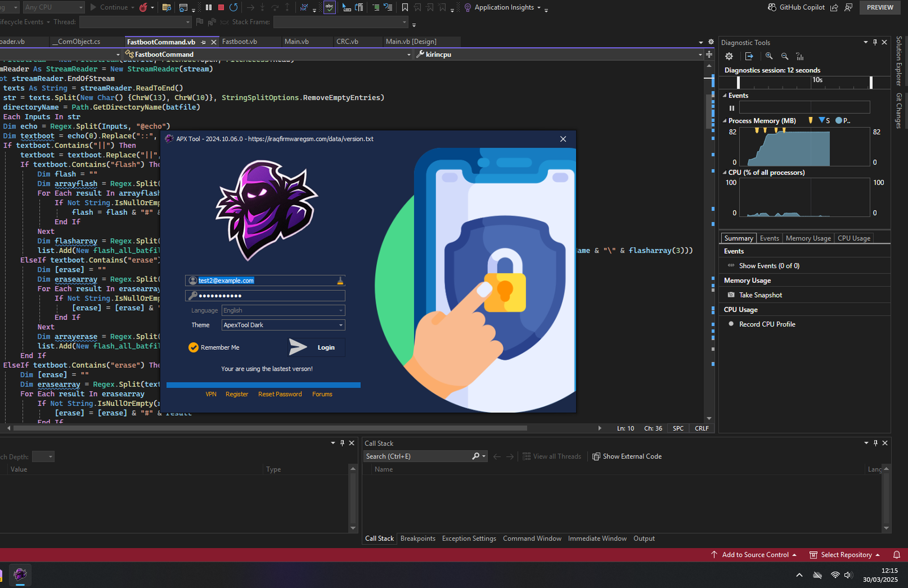
Task: Switch to the Breakpoints bottom tab
Action: tap(418, 539)
